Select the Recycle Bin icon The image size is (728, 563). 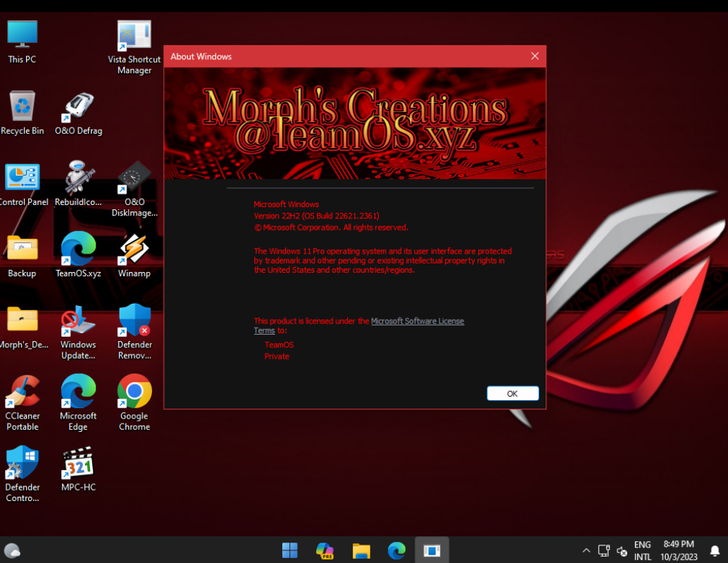22,113
